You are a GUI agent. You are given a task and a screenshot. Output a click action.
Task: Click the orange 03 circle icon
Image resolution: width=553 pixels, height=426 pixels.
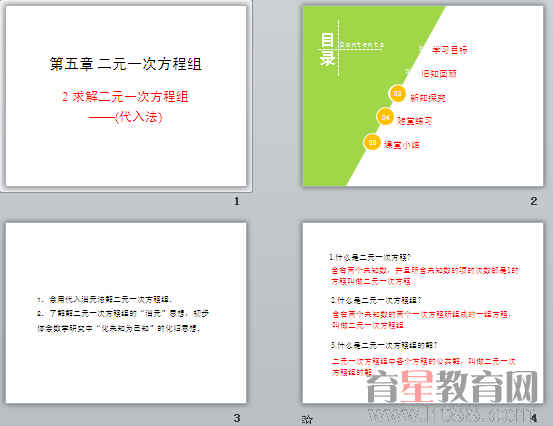(x=397, y=94)
